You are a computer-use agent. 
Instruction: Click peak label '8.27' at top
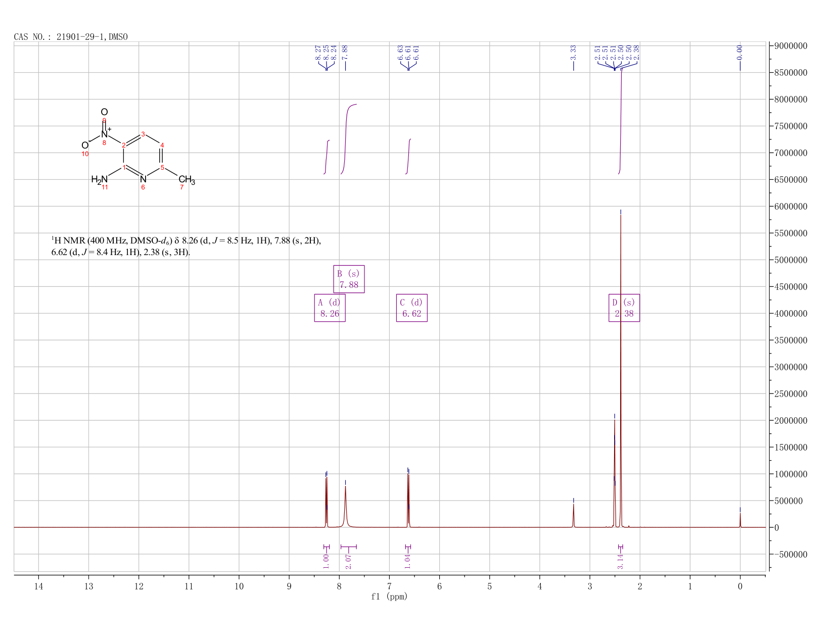tap(318, 52)
